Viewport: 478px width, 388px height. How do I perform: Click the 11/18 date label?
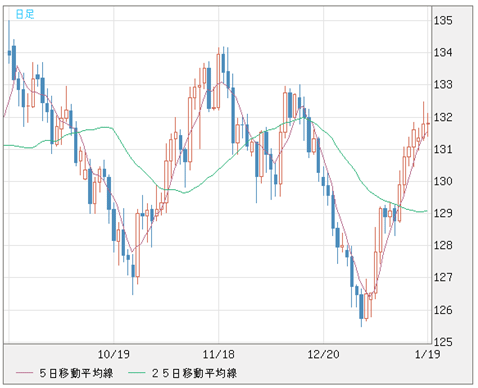pyautogui.click(x=219, y=354)
